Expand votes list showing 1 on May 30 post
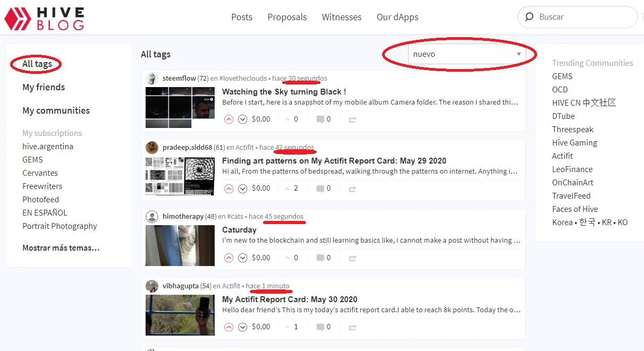 coord(291,327)
